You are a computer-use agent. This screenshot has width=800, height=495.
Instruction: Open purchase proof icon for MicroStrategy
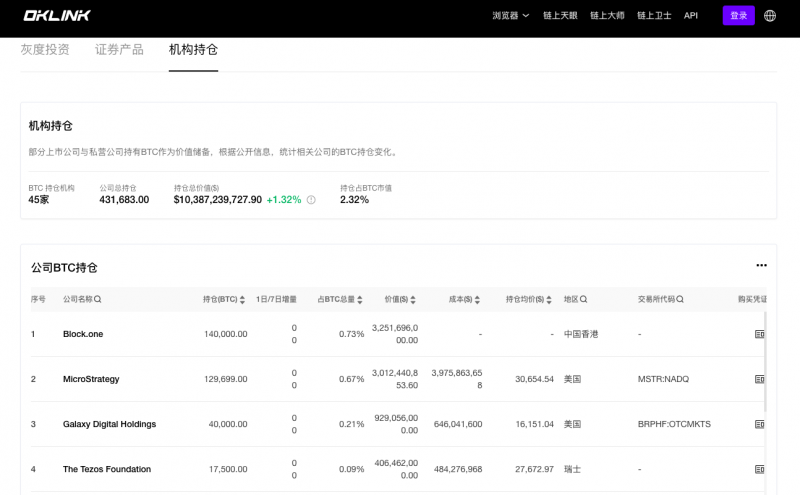pyautogui.click(x=759, y=379)
